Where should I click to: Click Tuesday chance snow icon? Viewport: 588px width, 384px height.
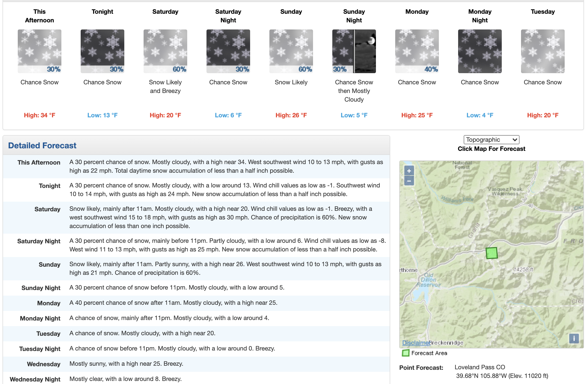[x=543, y=51]
